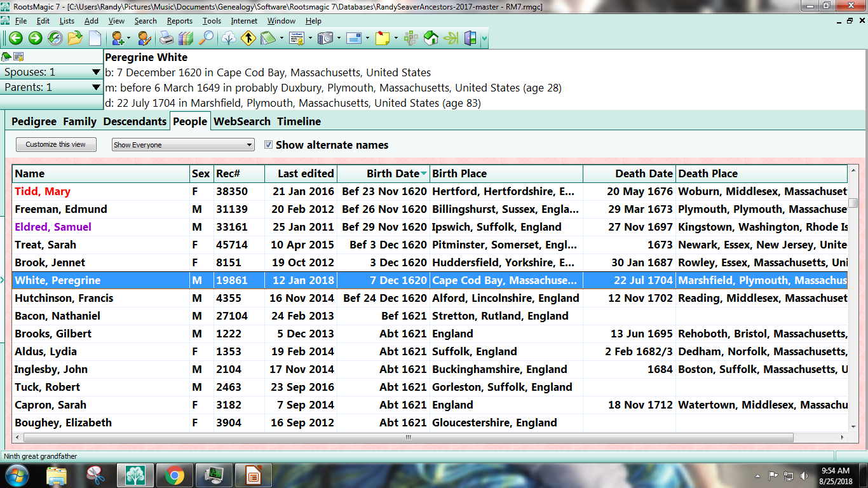Sort by the Rec# column header
Viewport: 868px width, 488px height.
click(239, 173)
